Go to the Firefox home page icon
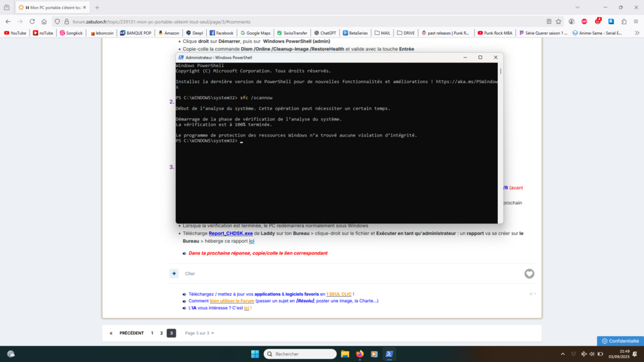The image size is (644, 362). [x=44, y=21]
